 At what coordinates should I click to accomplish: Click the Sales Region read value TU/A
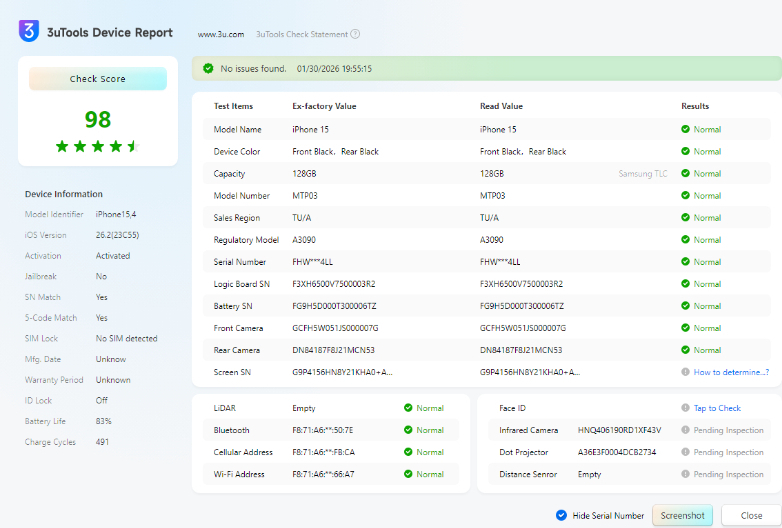[x=489, y=217]
